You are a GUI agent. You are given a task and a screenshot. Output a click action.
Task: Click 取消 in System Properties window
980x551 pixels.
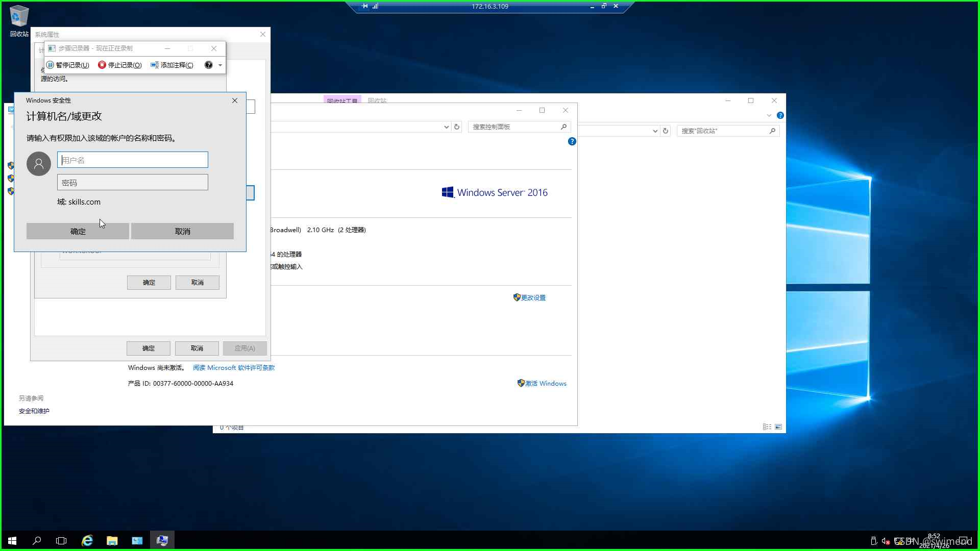[x=197, y=348]
